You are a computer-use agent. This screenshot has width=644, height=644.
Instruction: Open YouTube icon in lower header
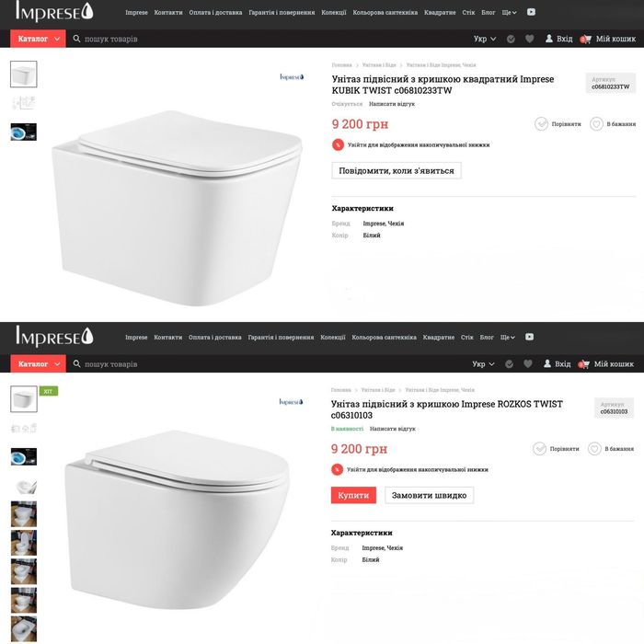click(x=529, y=337)
